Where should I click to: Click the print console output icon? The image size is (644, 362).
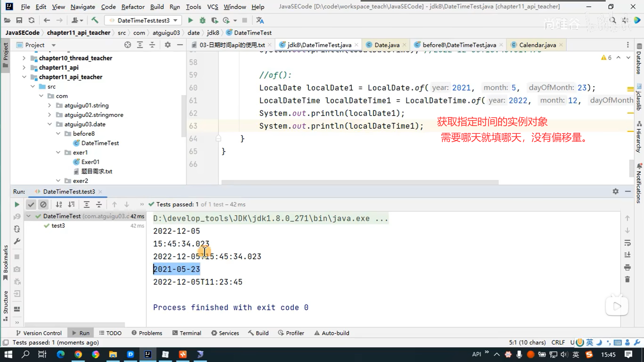pyautogui.click(x=627, y=267)
